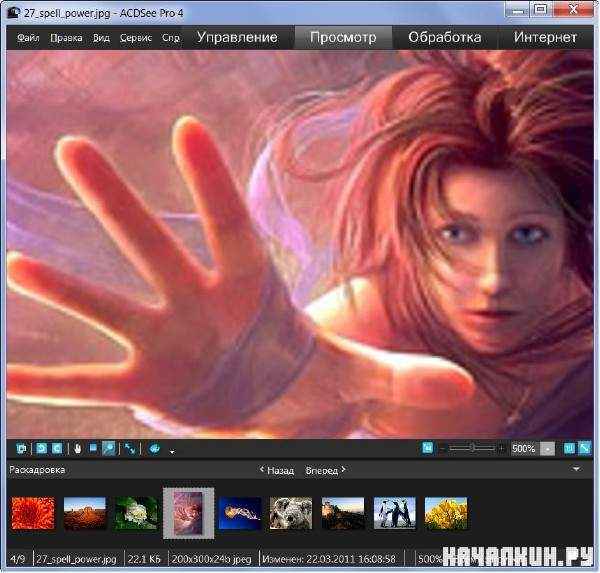600x573 pixels.
Task: Rotate image right with toolbar icon
Action: click(x=57, y=448)
